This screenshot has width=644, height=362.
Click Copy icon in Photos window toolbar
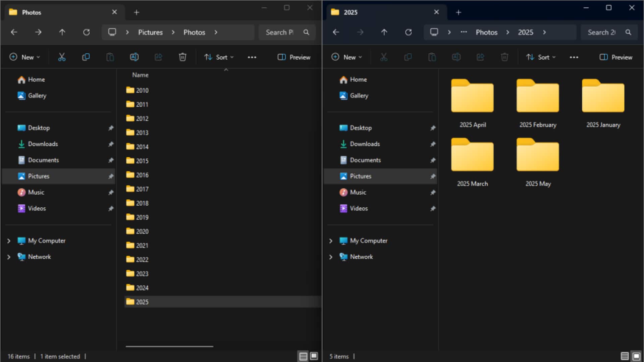[86, 57]
